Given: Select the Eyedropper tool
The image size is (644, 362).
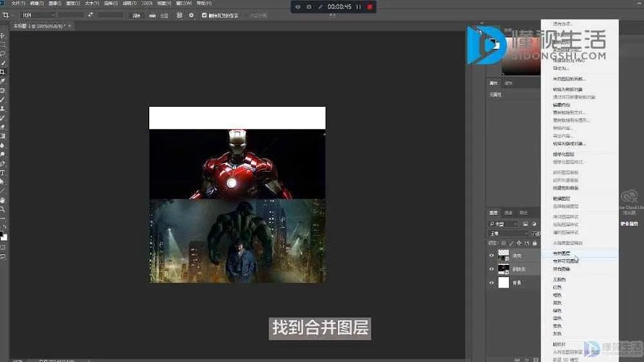Looking at the screenshot, I should [3, 81].
